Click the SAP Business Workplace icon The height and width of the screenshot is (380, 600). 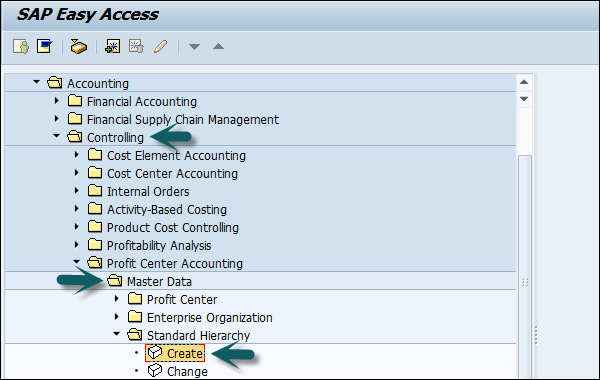78,46
